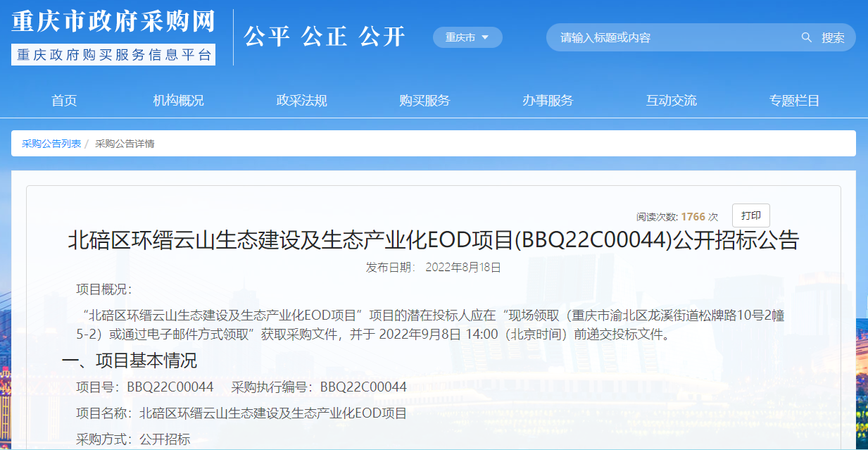Click the 搜索 search button
The image size is (868, 450).
tap(833, 37)
